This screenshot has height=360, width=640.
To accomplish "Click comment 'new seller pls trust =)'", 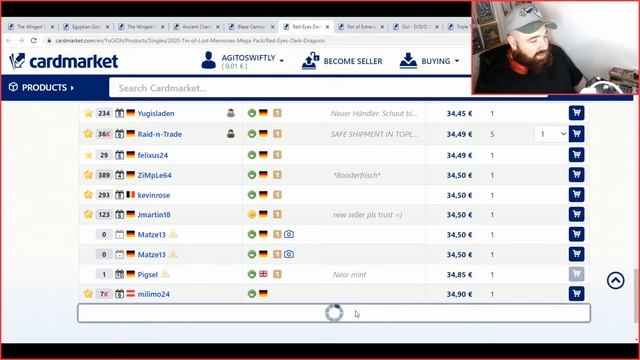I will click(x=367, y=215).
